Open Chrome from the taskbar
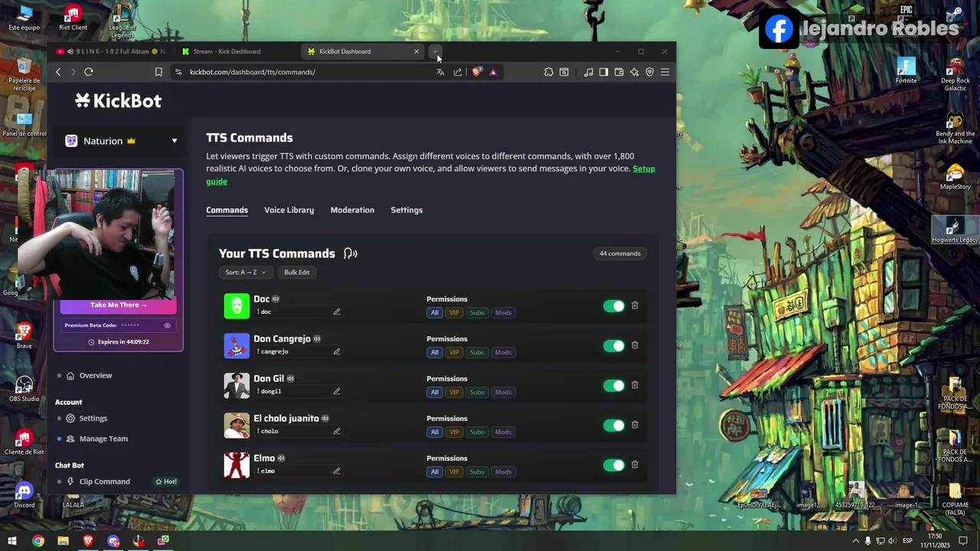 [x=38, y=541]
